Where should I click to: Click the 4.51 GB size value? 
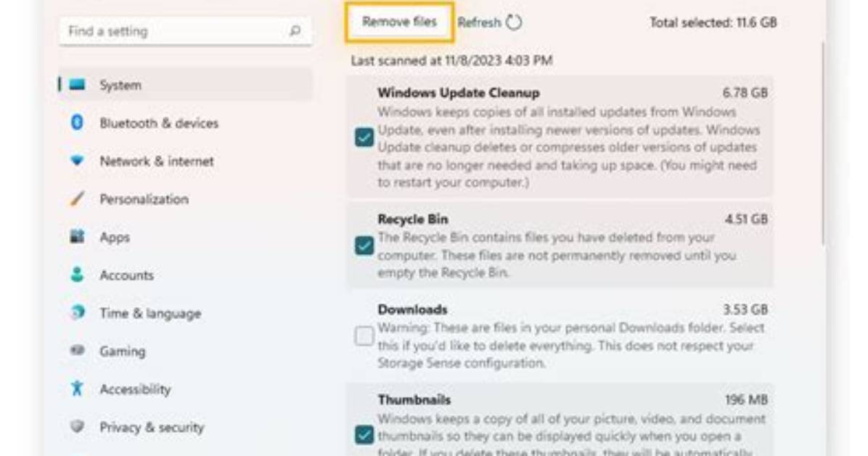point(746,219)
